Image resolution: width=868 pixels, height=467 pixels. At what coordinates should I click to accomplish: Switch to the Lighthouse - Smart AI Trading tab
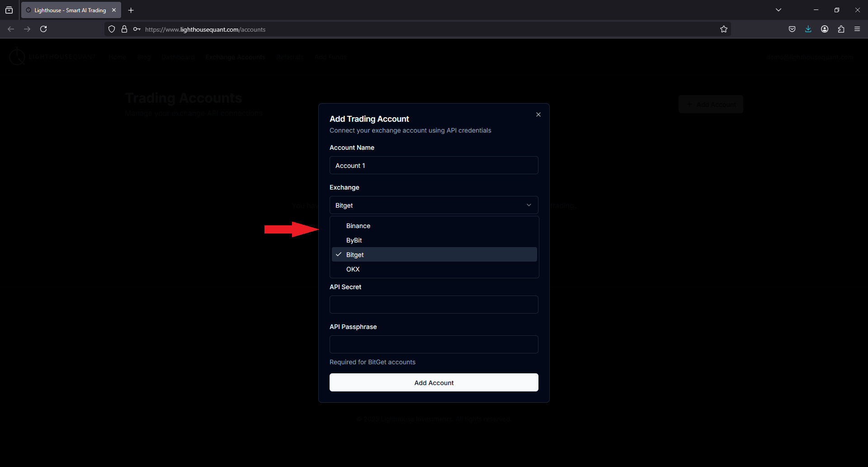(71, 10)
